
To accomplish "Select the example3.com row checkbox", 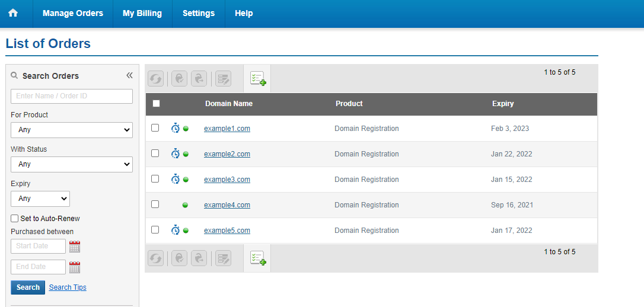I will 155,179.
